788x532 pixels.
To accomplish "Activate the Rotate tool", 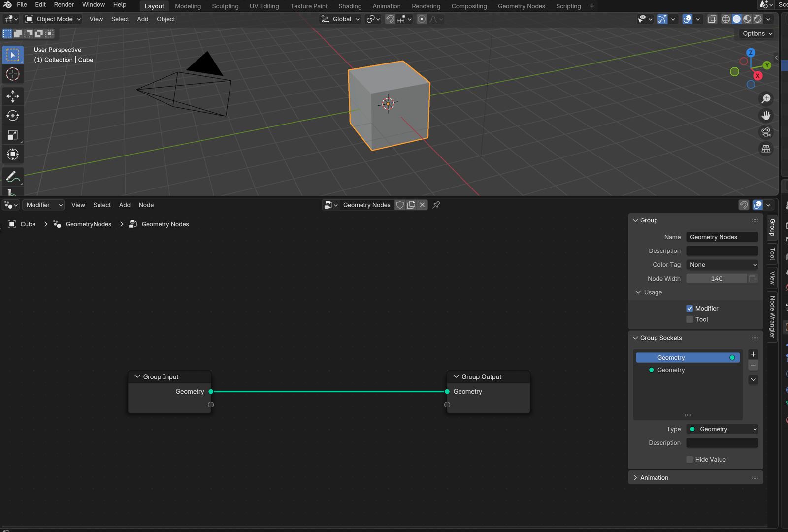I will coord(13,116).
